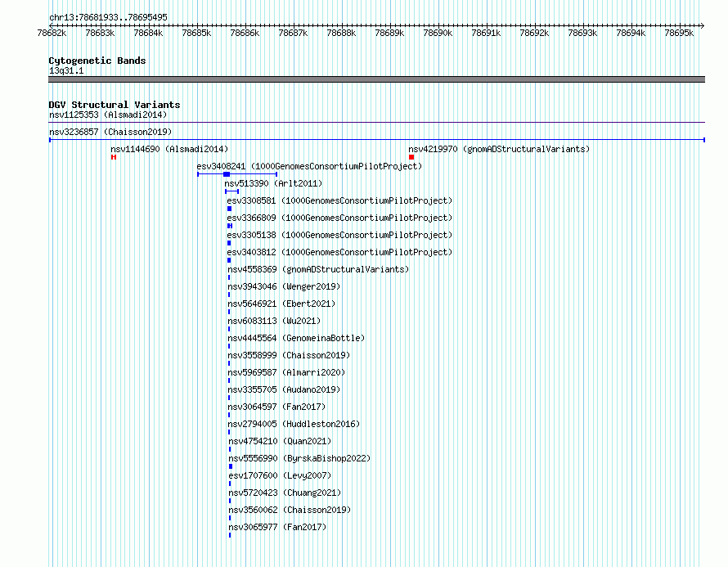
Task: Click nsv5556990 (ByrskaBishop2022) label
Action: coord(300,458)
